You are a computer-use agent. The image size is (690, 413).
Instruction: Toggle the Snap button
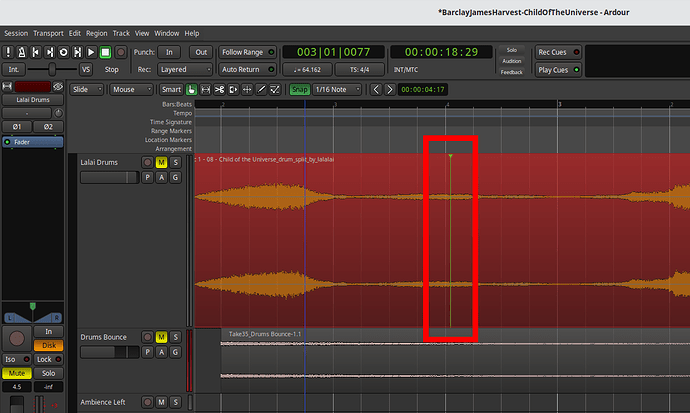[299, 89]
